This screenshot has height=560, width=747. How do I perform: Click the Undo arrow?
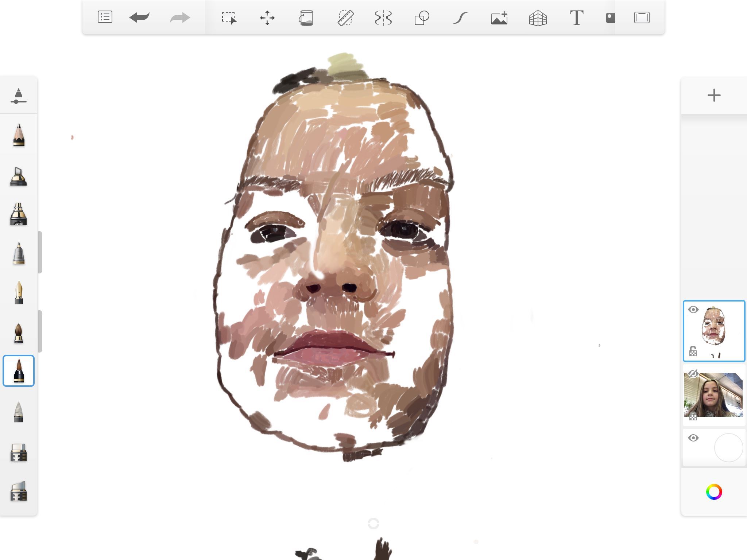tap(139, 17)
